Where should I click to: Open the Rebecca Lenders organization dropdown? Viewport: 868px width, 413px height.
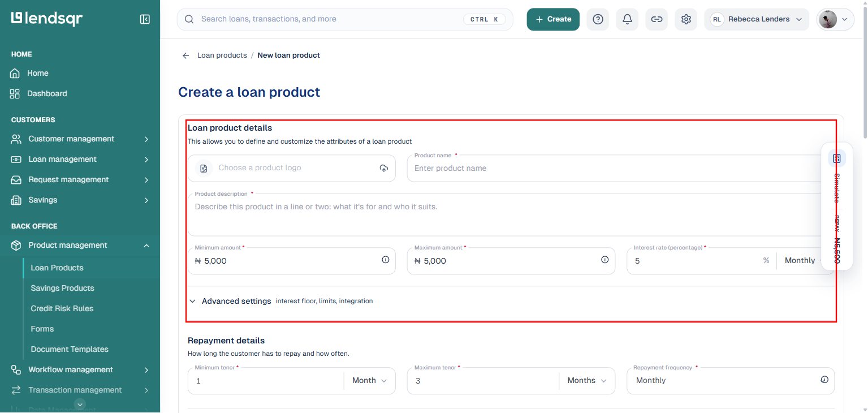757,19
